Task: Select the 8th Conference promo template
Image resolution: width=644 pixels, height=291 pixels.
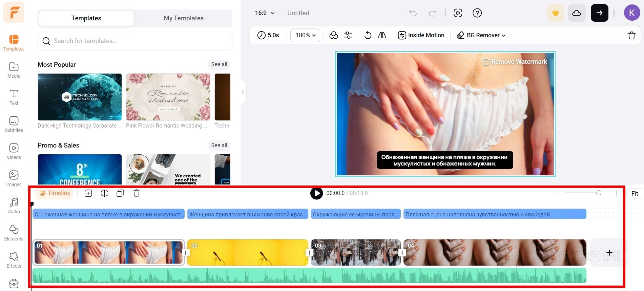Action: pos(80,169)
